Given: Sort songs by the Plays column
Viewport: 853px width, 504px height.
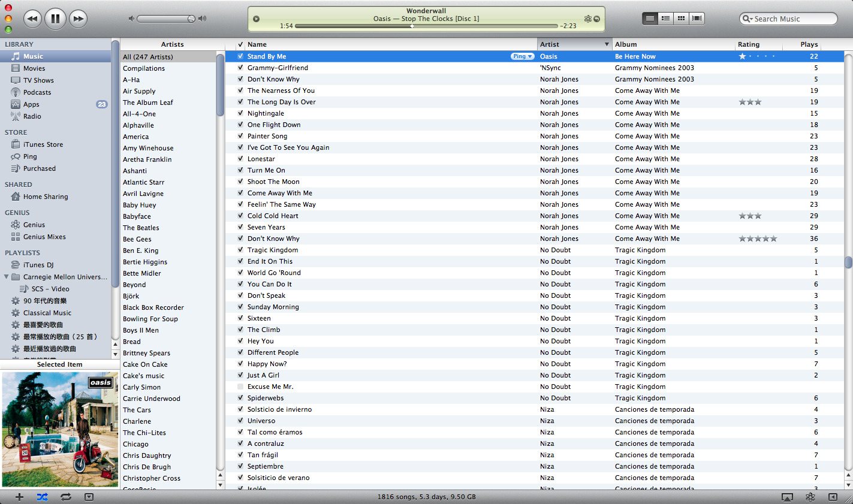Looking at the screenshot, I should (x=801, y=44).
